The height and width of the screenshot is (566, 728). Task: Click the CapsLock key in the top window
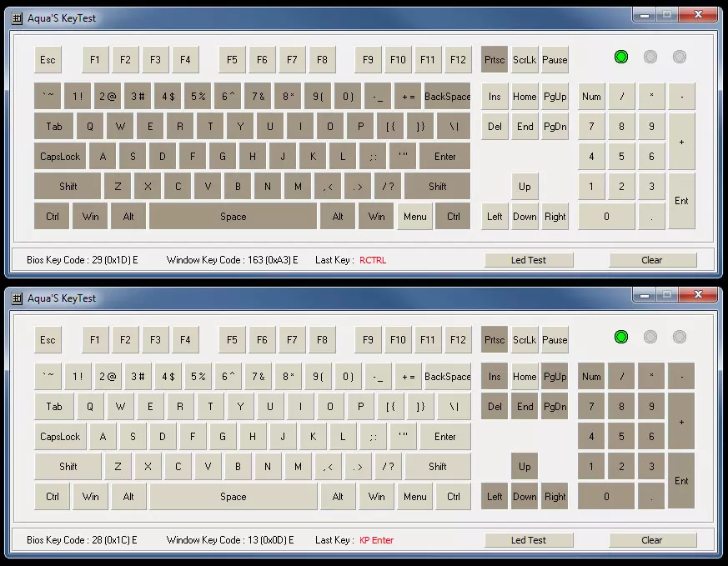tap(60, 157)
